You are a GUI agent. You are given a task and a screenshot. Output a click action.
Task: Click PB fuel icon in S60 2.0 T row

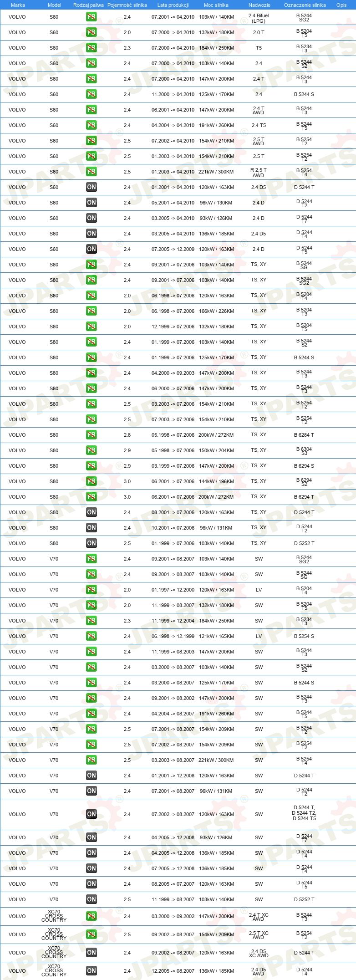click(x=92, y=32)
